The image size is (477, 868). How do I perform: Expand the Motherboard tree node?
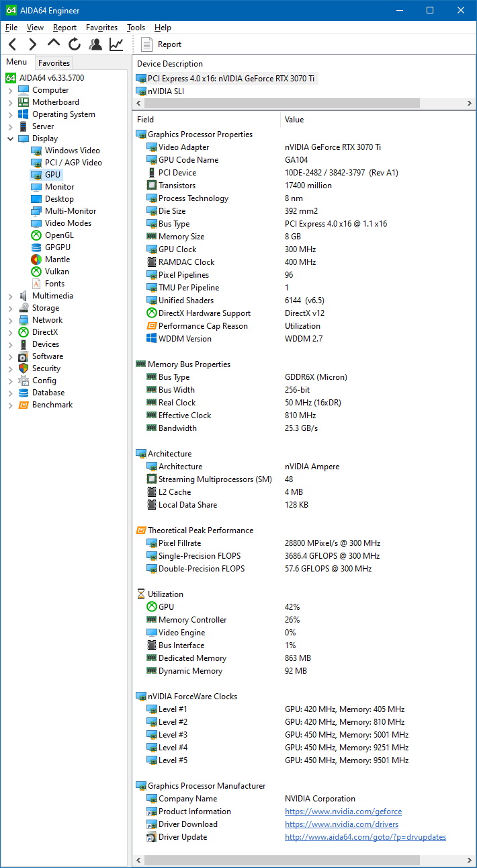tap(10, 102)
